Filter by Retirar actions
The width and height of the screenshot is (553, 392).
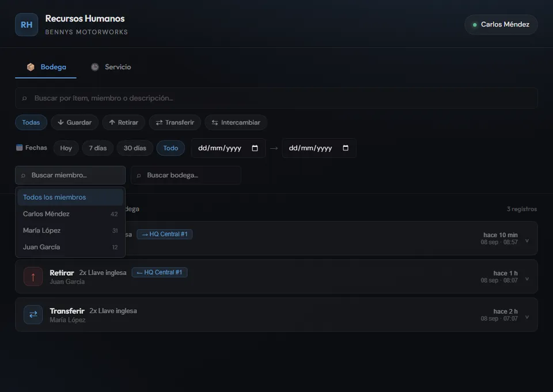pyautogui.click(x=123, y=123)
